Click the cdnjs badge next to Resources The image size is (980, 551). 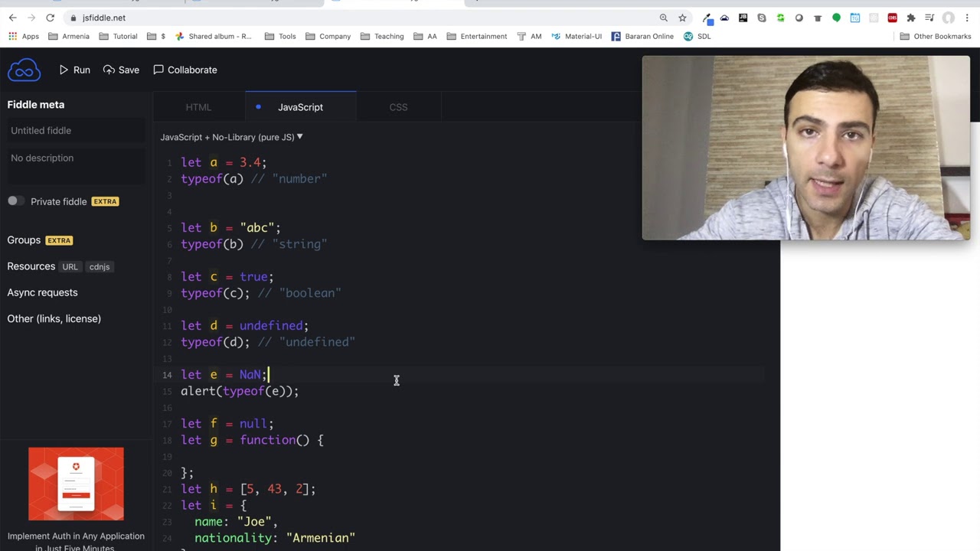click(x=100, y=267)
